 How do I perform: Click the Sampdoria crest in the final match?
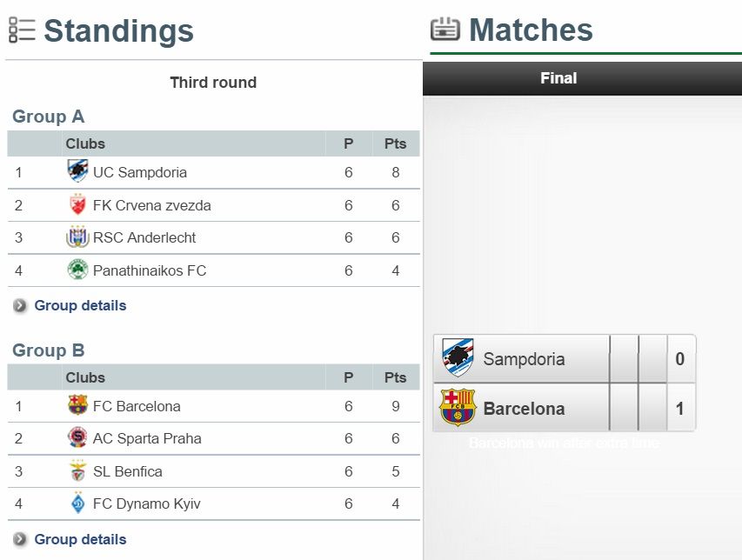pos(458,357)
